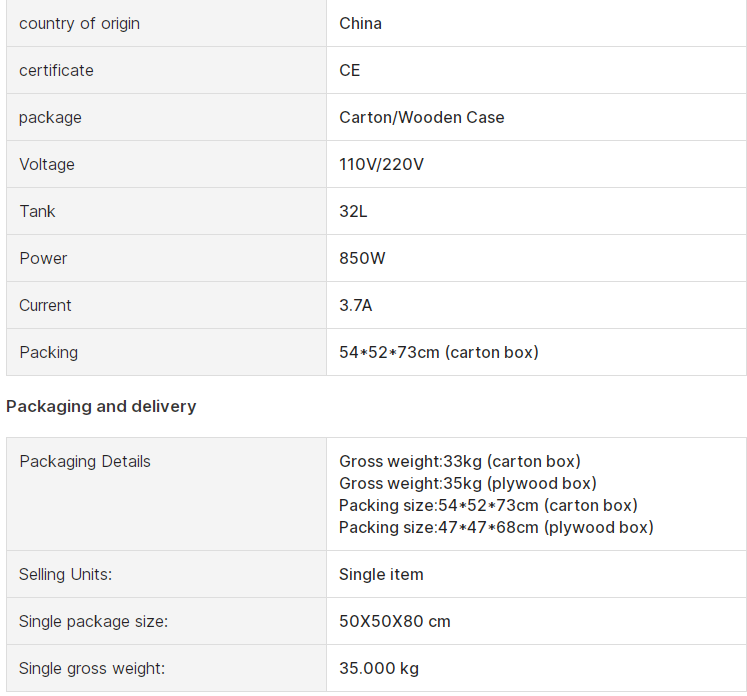
Task: Select the "Carton/Wooden Case" package value
Action: [421, 117]
